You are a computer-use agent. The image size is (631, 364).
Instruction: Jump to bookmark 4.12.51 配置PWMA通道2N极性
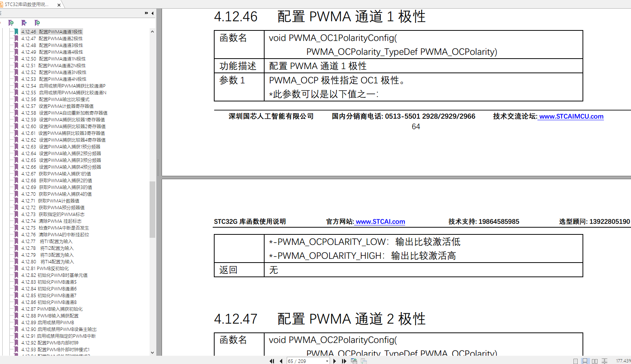click(x=53, y=66)
